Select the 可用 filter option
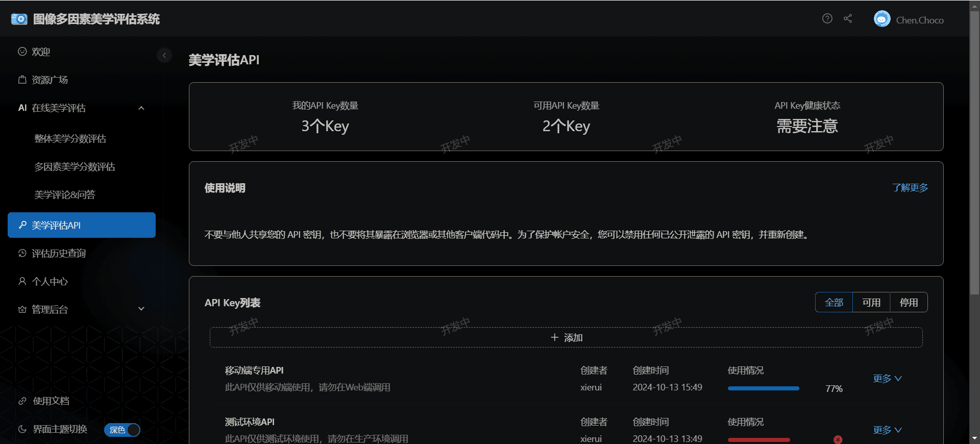Screen dimensions: 980x444 [x=871, y=303]
